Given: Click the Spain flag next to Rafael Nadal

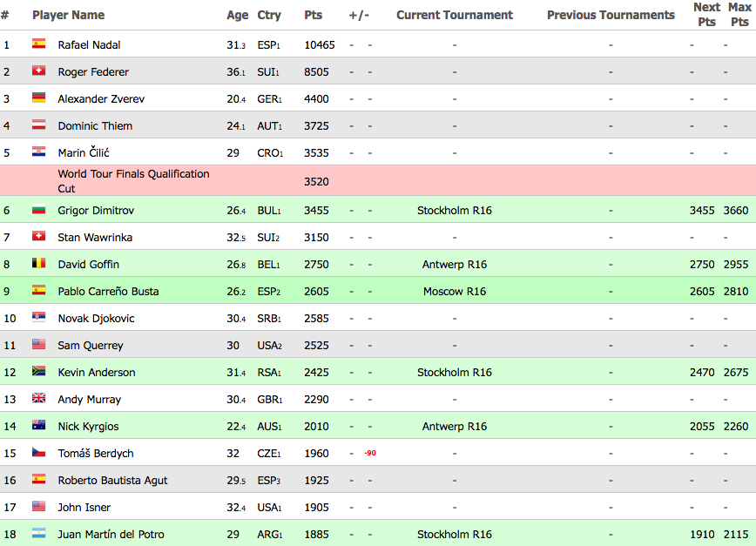Looking at the screenshot, I should 38,44.
